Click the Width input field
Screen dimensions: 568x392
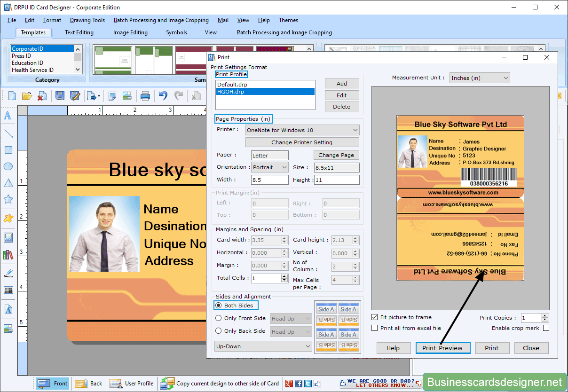270,180
